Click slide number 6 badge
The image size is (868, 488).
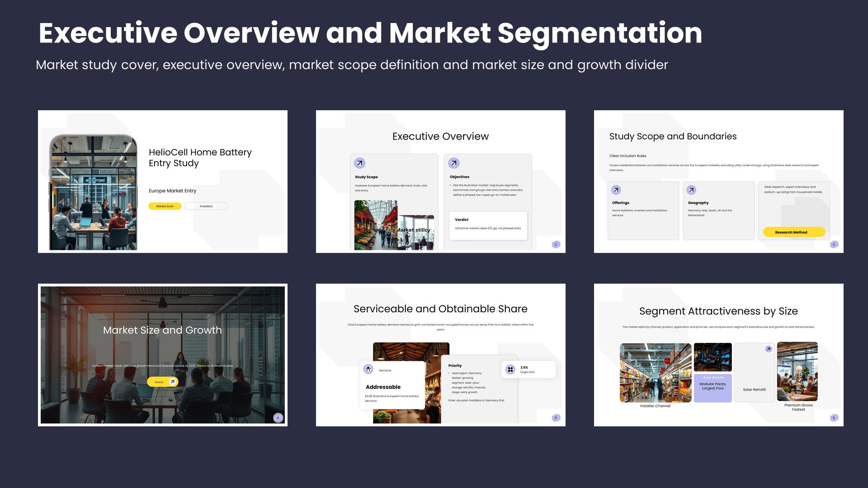pyautogui.click(x=834, y=418)
